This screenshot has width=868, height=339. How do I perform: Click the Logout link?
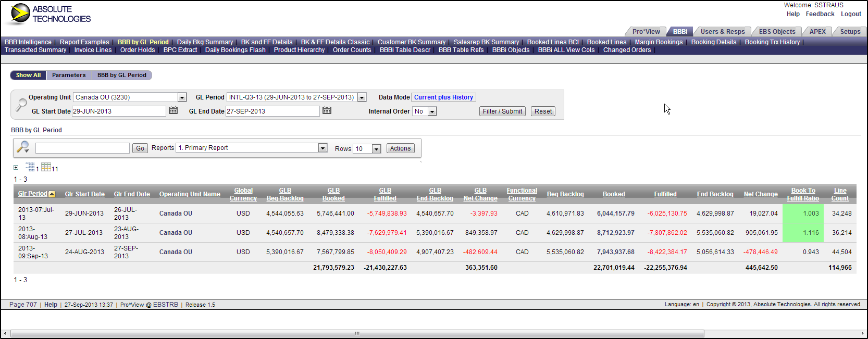pyautogui.click(x=851, y=14)
